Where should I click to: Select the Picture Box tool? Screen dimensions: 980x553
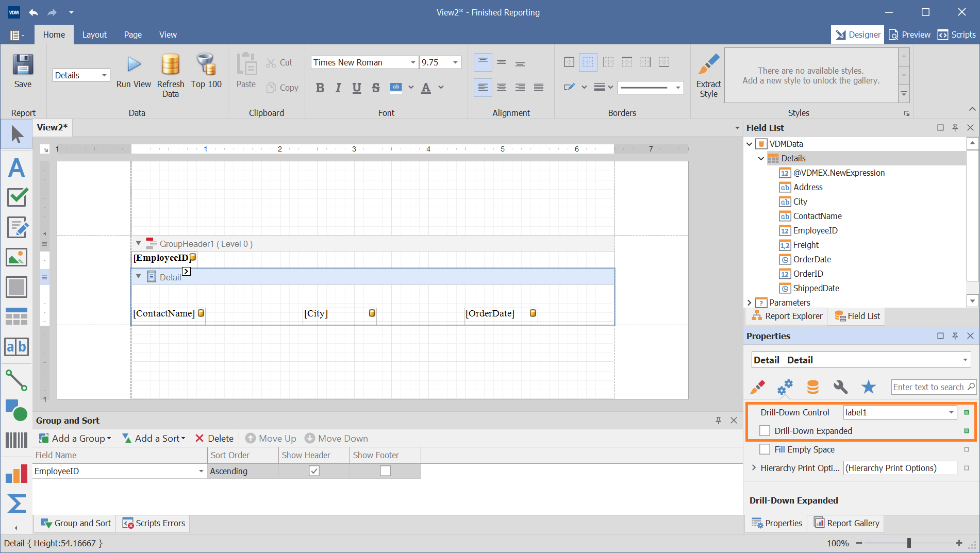[17, 257]
